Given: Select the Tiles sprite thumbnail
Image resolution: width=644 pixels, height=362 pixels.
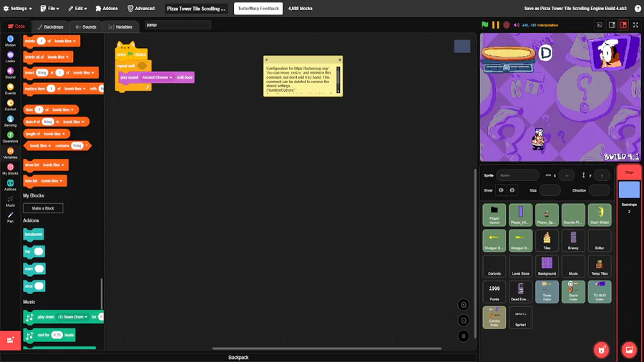Looking at the screenshot, I should click(547, 240).
